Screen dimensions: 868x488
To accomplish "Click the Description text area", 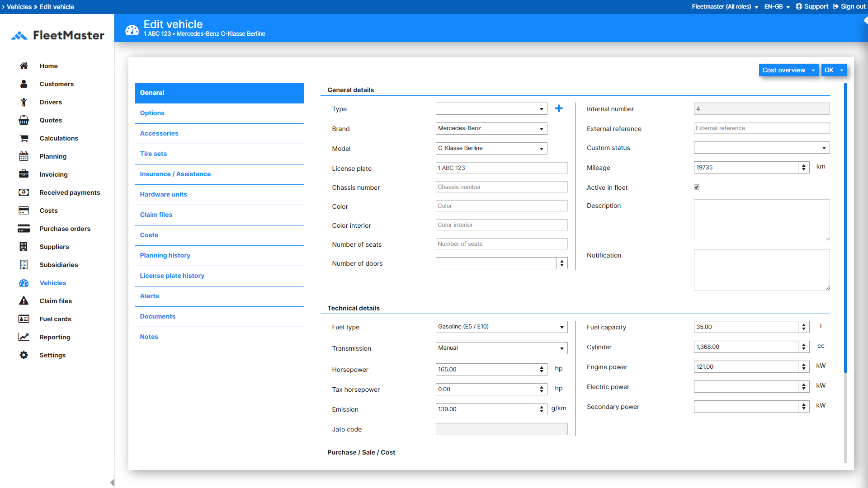I will (x=762, y=221).
